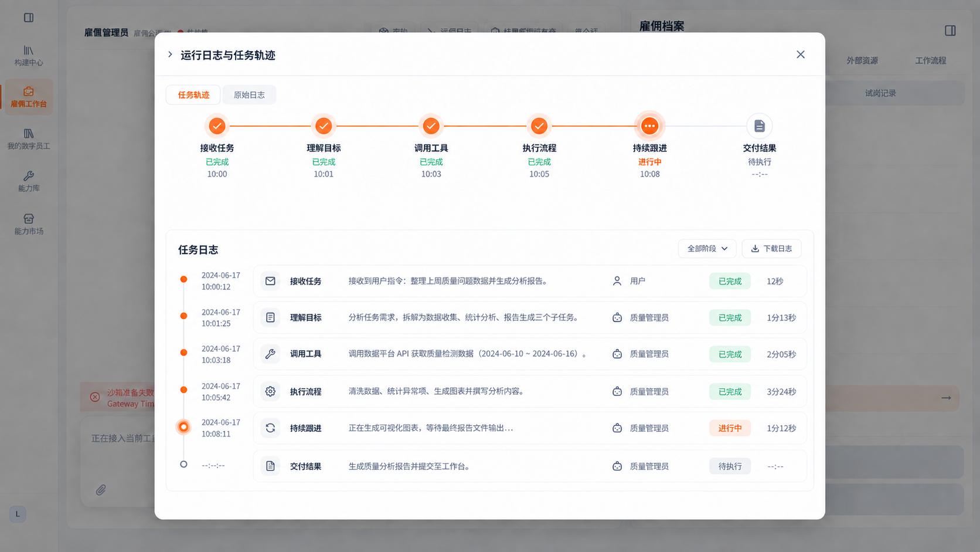The image size is (980, 552).
Task: Select the pending 交付结果 timeline step
Action: tap(760, 126)
